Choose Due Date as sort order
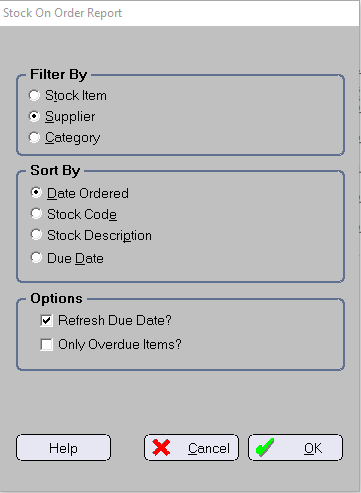Screen dimensions: 361x493 [x=36, y=258]
